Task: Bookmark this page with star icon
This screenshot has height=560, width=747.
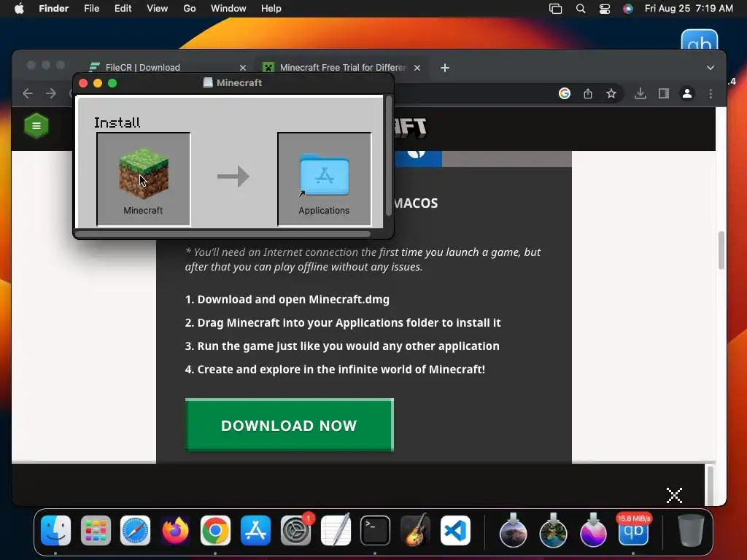Action: click(611, 93)
